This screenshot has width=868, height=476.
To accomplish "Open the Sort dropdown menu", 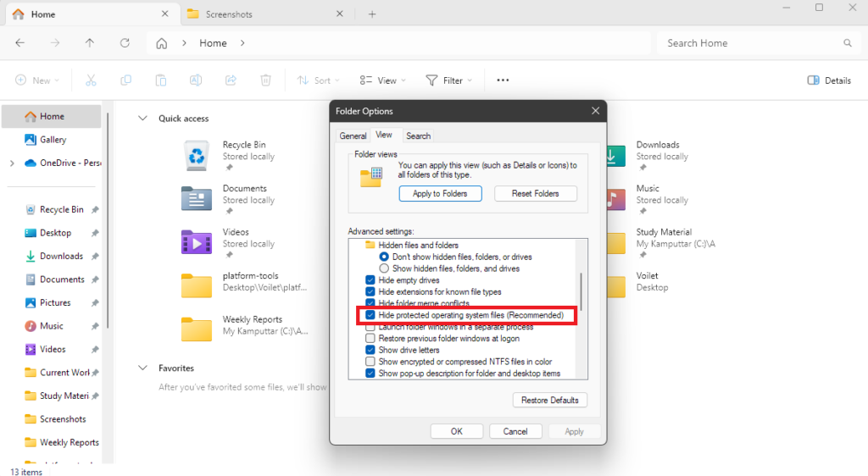I will click(318, 80).
